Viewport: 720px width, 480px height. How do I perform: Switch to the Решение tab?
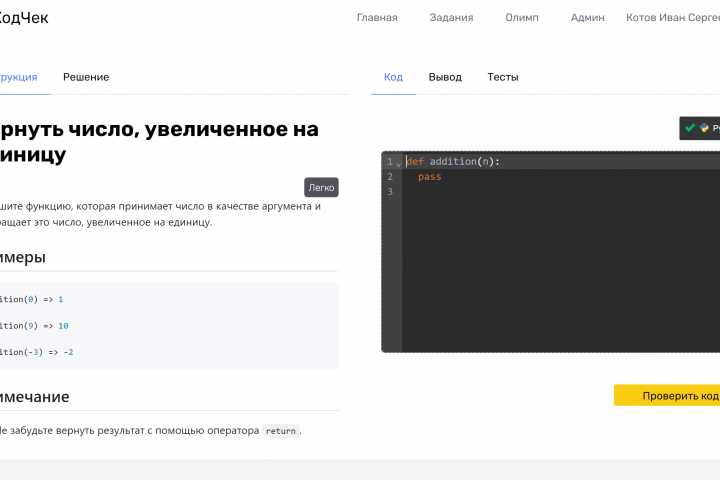click(x=86, y=77)
